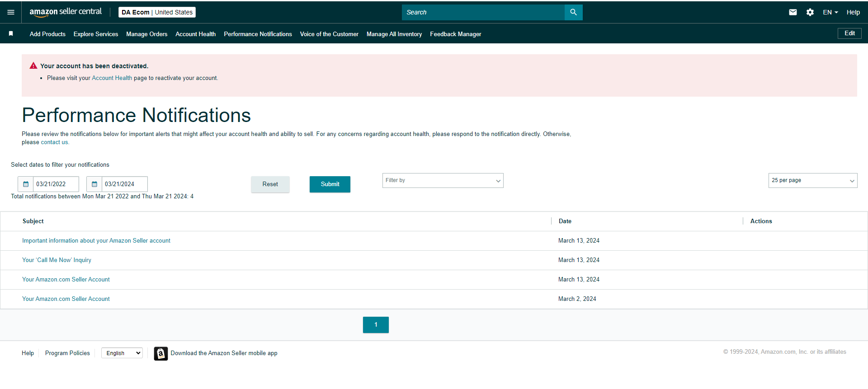Click the footer Help link
Screen dimensions: 868x389
point(28,353)
